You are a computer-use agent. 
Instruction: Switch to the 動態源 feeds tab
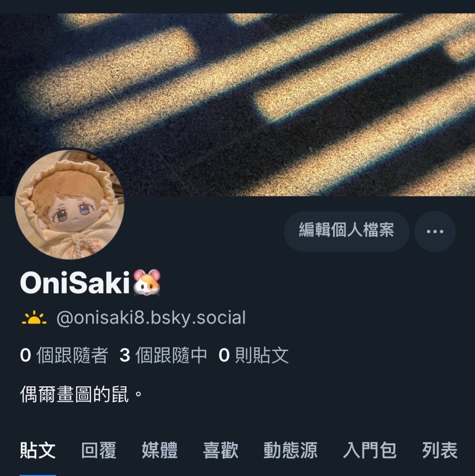[290, 450]
